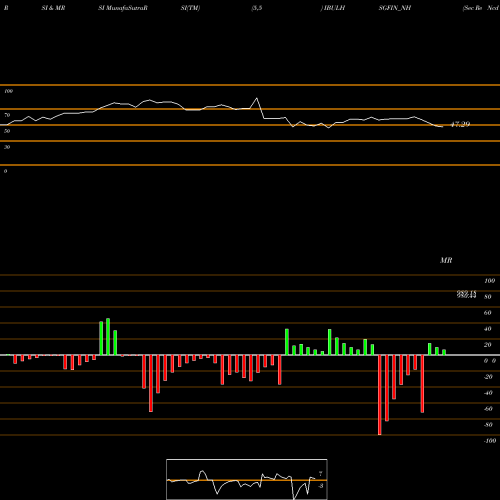Open the mini overview chart thumbnail
Image resolution: width=500 pixels, height=500 pixels.
click(x=247, y=479)
